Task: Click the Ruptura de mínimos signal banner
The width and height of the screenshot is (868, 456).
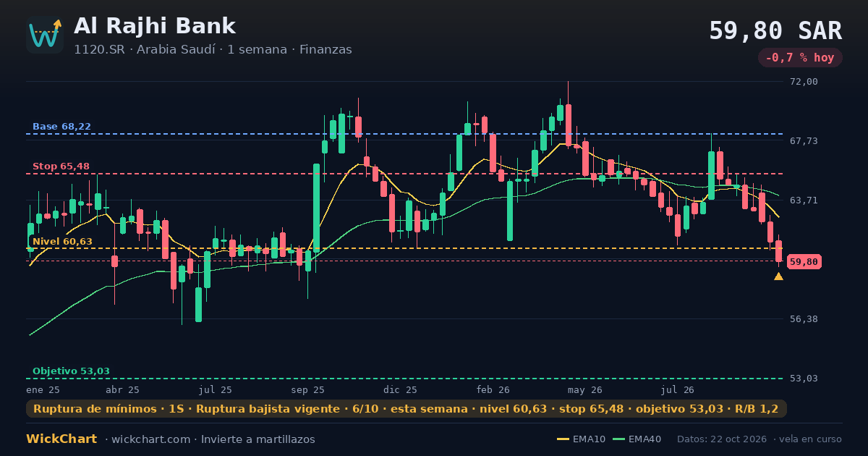Action: click(x=407, y=409)
